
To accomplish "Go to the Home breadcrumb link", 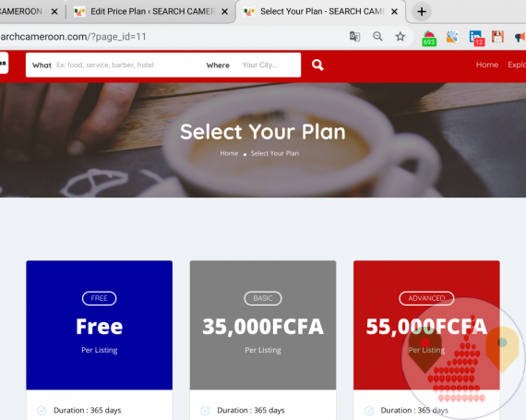I will pos(229,153).
